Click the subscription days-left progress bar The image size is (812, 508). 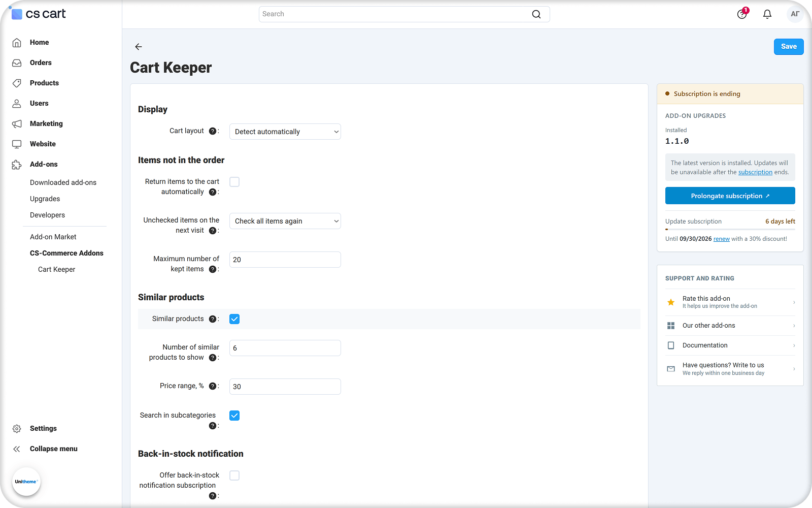(x=730, y=230)
